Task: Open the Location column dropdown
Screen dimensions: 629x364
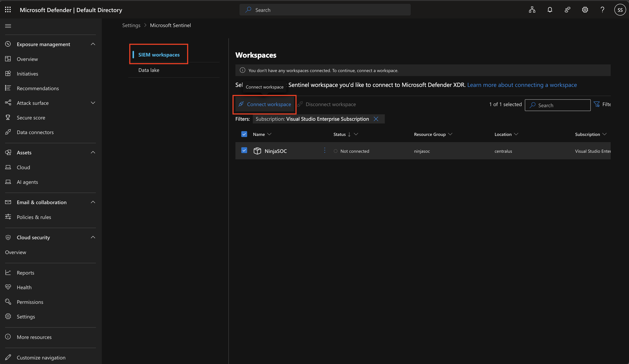Action: click(x=516, y=134)
